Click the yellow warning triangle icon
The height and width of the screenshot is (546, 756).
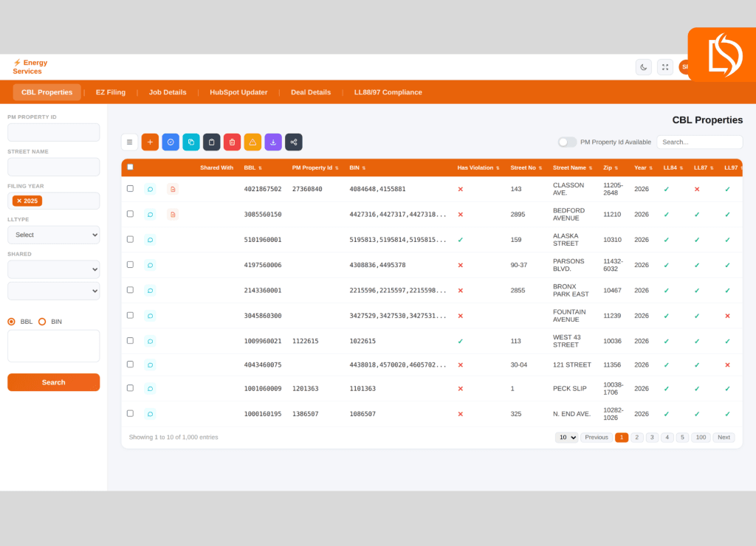click(x=252, y=142)
